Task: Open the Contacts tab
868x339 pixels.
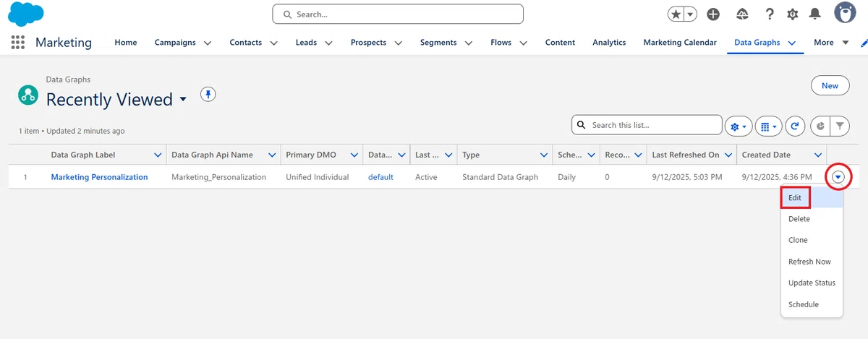Action: coord(246,43)
